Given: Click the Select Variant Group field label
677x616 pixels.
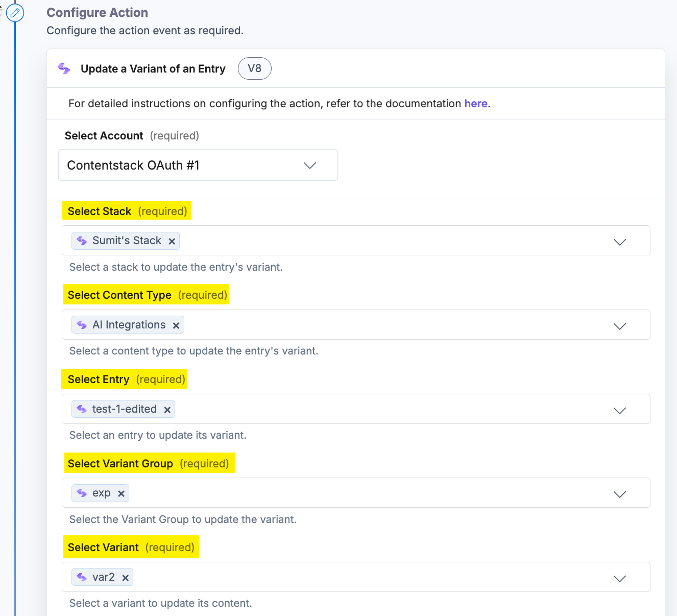Looking at the screenshot, I should click(x=120, y=464).
